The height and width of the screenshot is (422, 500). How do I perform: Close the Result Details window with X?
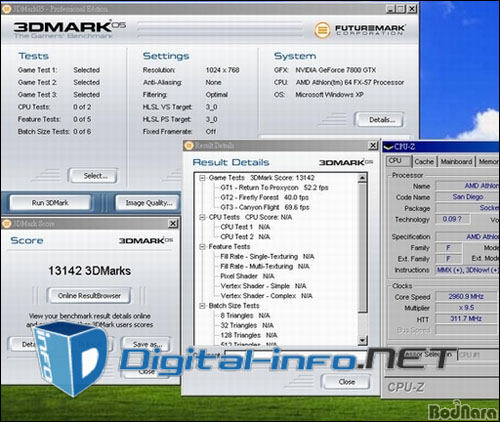(x=373, y=146)
